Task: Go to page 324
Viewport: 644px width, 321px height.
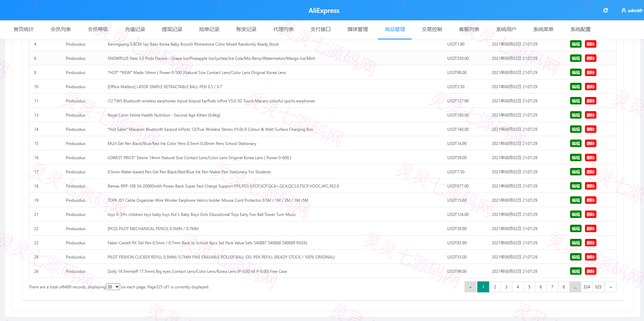Action: (x=587, y=287)
